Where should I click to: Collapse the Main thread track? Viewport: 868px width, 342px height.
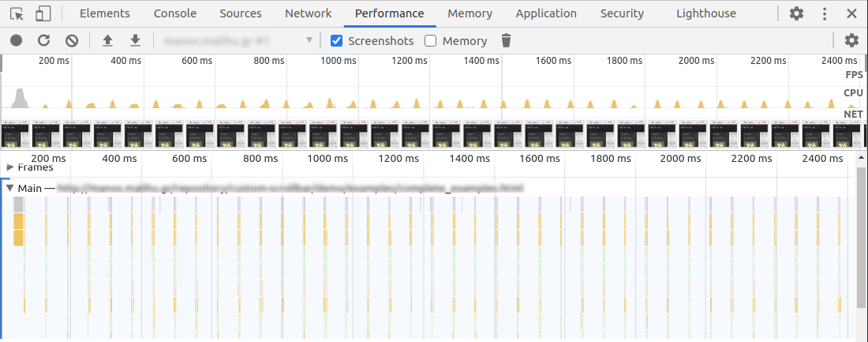pyautogui.click(x=10, y=188)
